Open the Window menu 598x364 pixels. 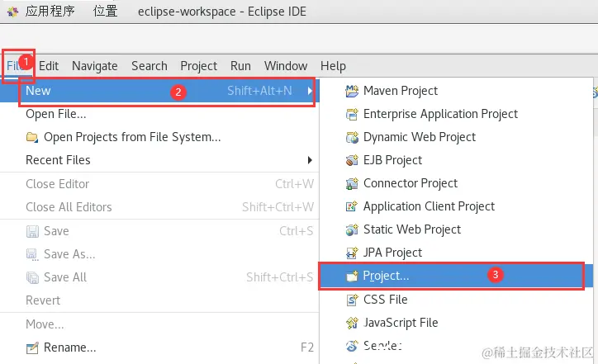pos(286,66)
